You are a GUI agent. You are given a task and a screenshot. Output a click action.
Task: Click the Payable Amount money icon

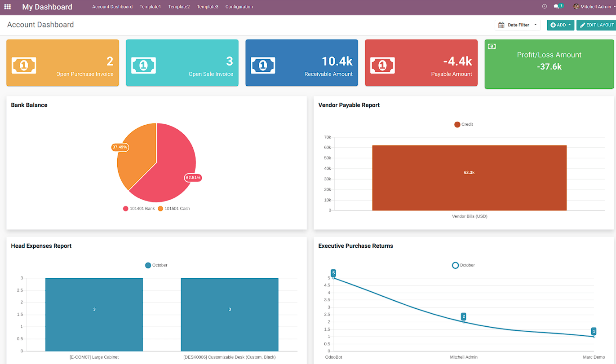(x=382, y=66)
